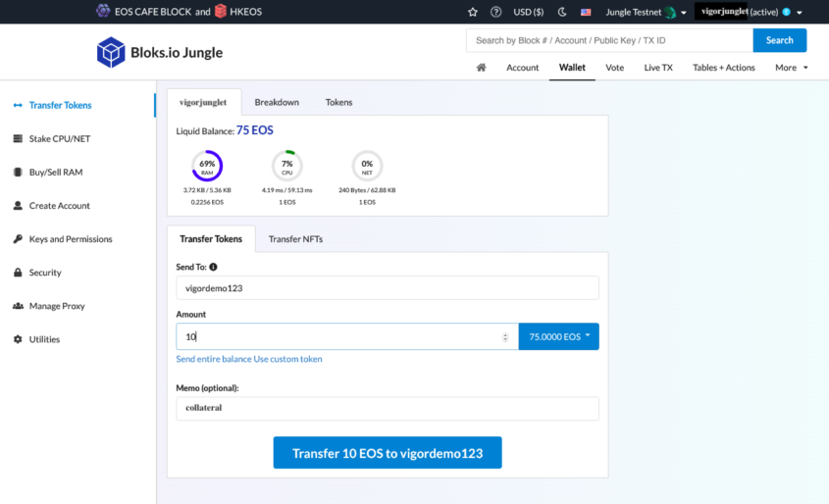
Task: Click the Bloks.io cube logo
Action: pos(111,52)
